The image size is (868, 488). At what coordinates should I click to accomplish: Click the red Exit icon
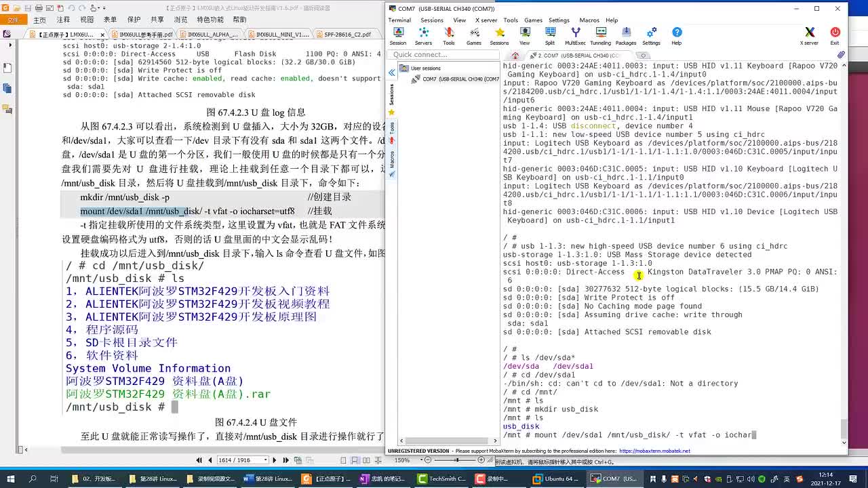835,36
